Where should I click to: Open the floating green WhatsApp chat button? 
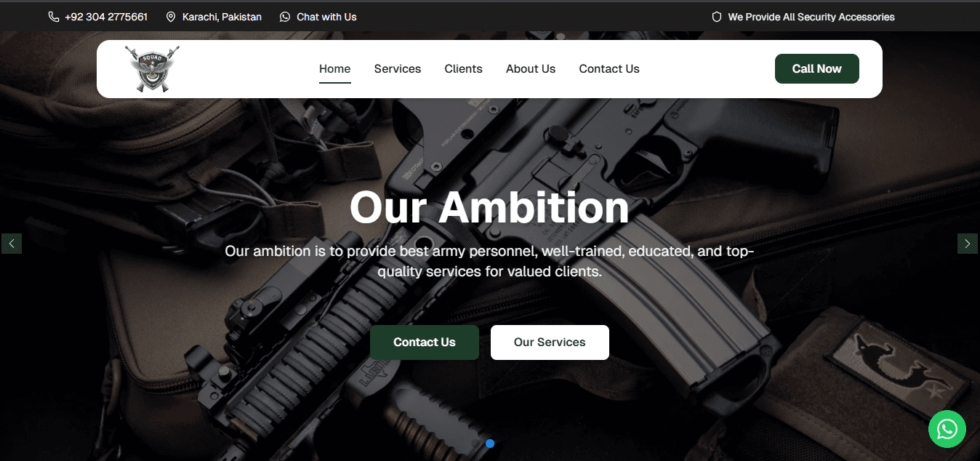tap(947, 429)
